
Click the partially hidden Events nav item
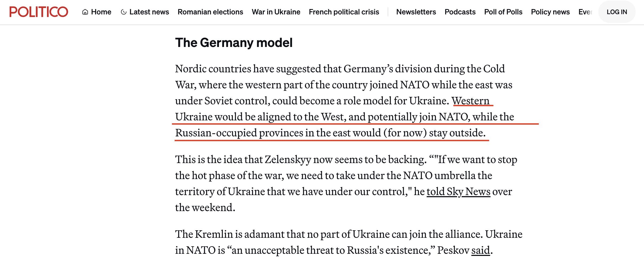pyautogui.click(x=585, y=12)
